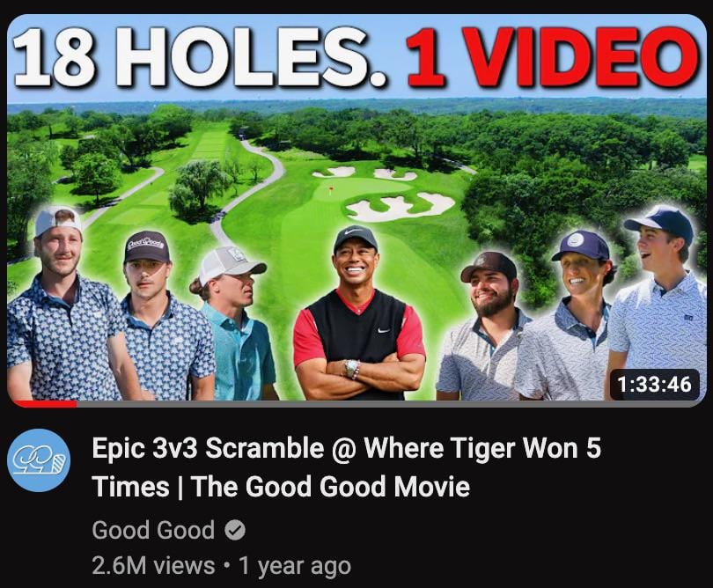Click the Nike swoosh on the black vest

tap(383, 330)
